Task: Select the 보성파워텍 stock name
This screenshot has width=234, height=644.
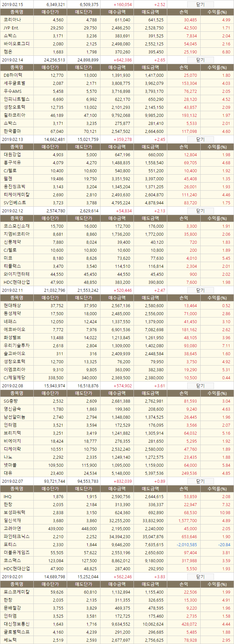Action: click(14, 512)
